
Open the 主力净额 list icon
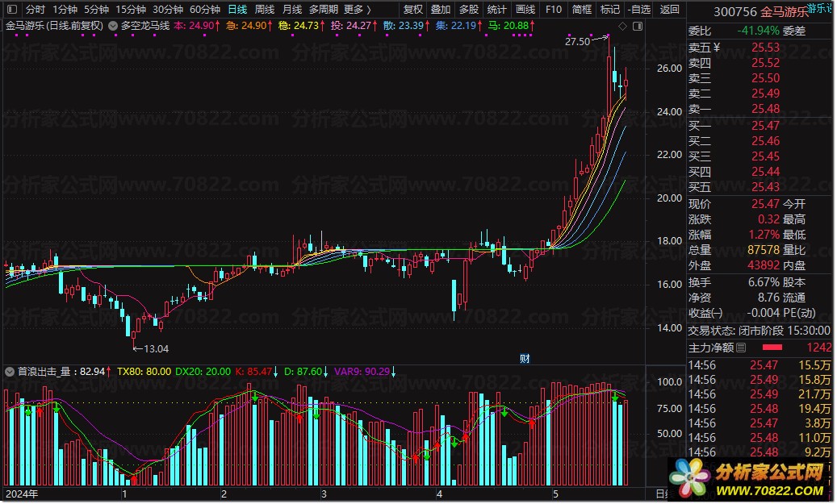pos(741,348)
